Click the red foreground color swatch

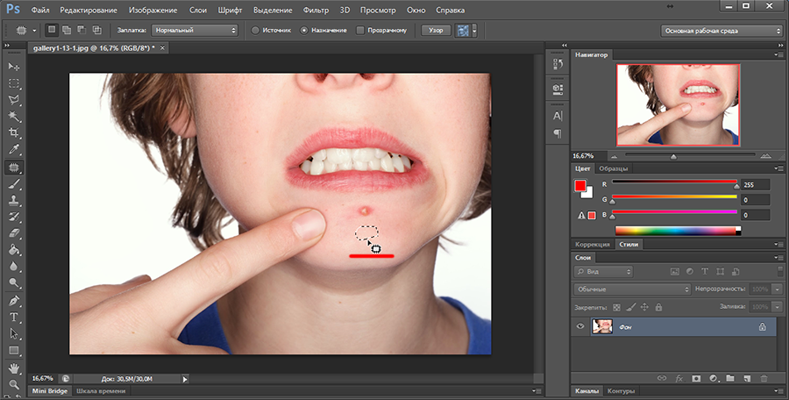coord(580,185)
